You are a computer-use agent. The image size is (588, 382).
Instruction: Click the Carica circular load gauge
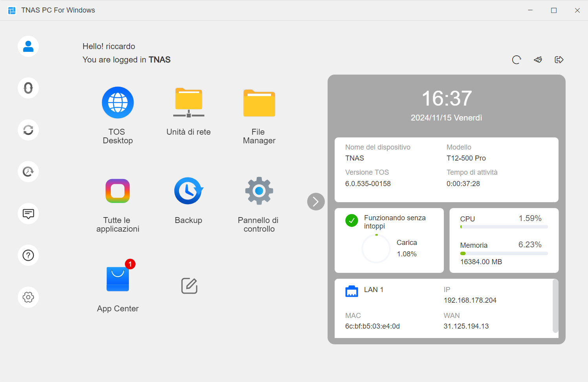[x=376, y=249]
